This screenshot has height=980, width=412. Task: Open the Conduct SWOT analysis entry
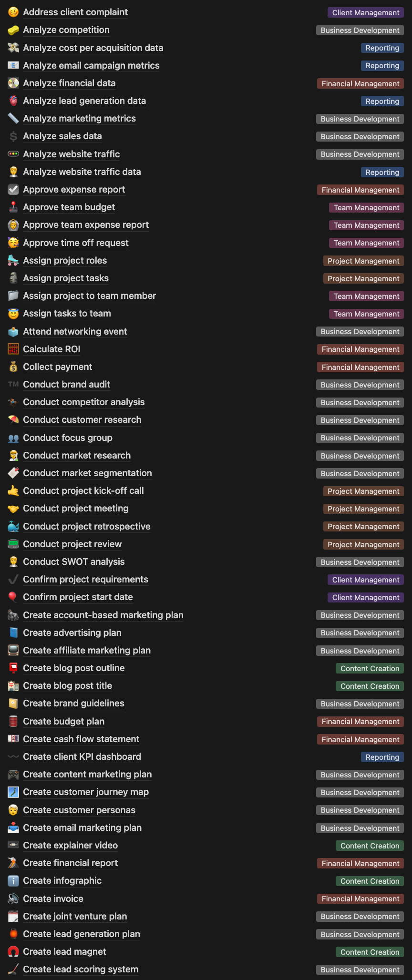[74, 562]
